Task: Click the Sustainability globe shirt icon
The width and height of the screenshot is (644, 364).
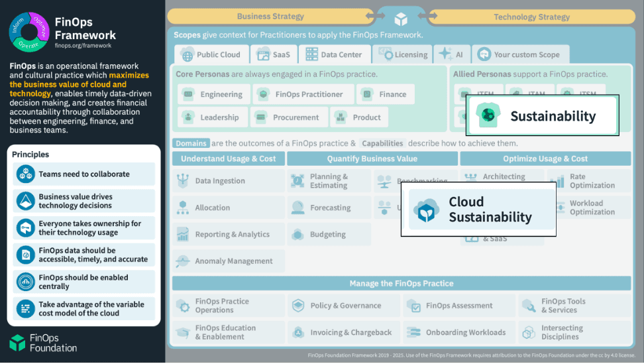Action: point(488,115)
